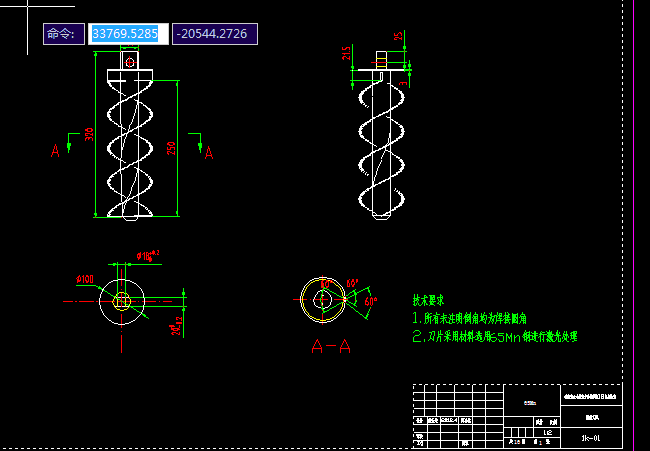The width and height of the screenshot is (650, 451).
Task: Select the magenta vertical border line
Action: [634, 226]
